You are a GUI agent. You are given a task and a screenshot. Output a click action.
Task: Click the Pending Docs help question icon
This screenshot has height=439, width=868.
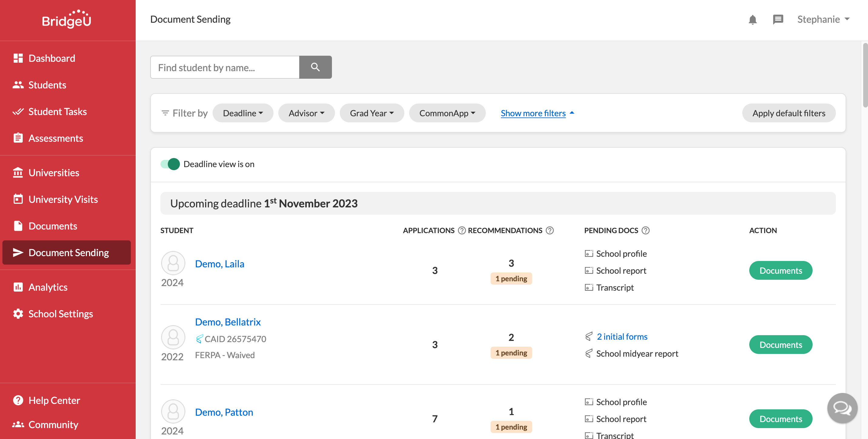point(645,230)
